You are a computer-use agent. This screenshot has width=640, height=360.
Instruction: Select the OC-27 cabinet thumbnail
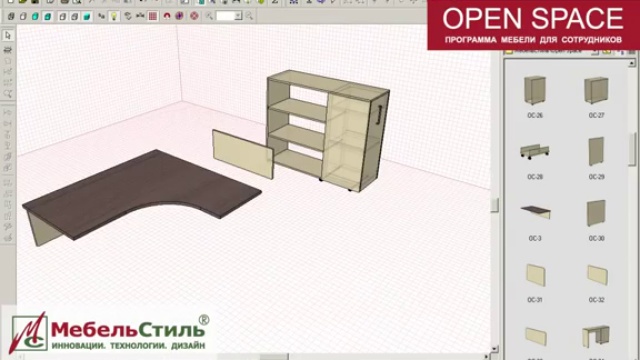tap(596, 91)
